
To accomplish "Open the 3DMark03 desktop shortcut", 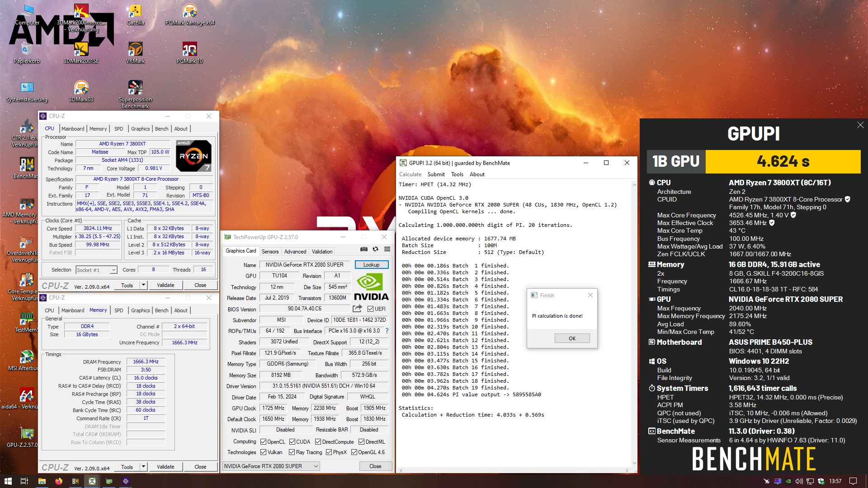I will [x=81, y=91].
